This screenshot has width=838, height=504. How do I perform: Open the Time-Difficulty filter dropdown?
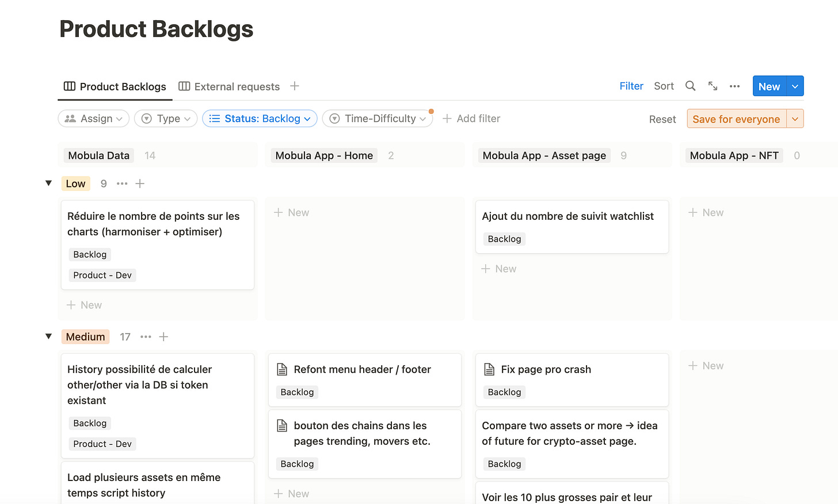[378, 119]
